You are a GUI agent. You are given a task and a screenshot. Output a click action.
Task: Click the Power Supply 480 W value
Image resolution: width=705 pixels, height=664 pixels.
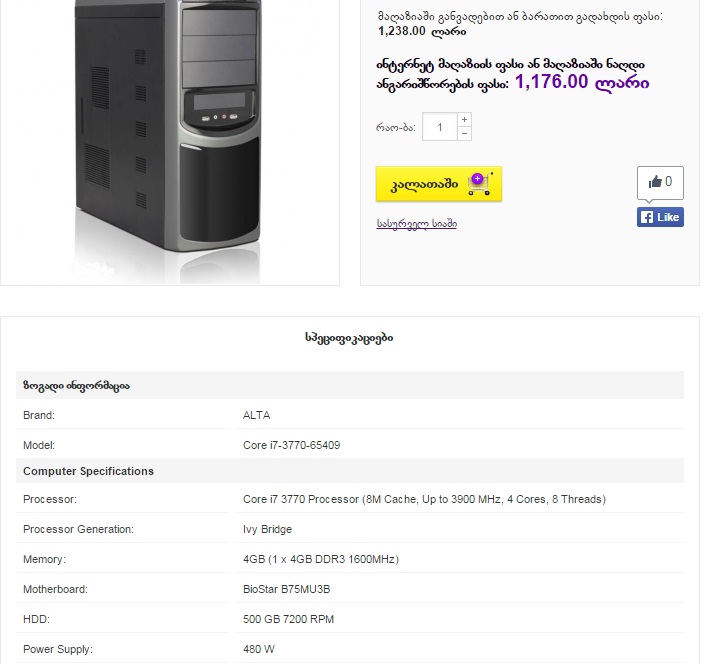click(x=259, y=649)
